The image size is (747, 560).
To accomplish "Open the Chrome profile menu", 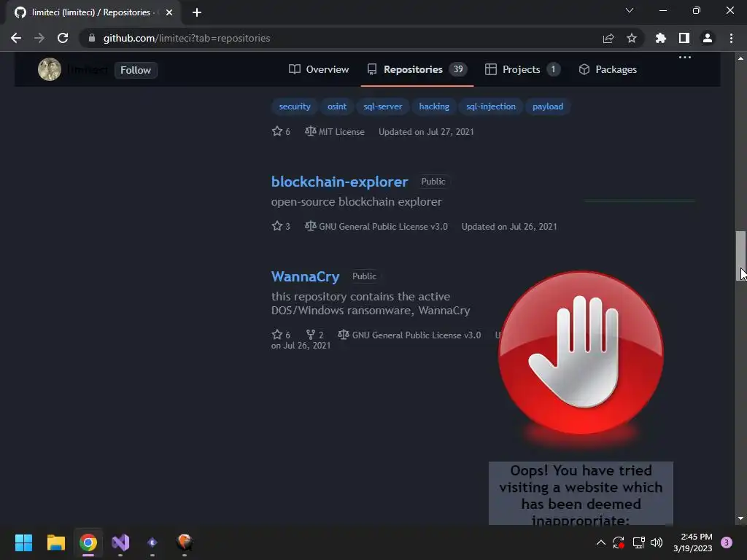I will pos(708,38).
